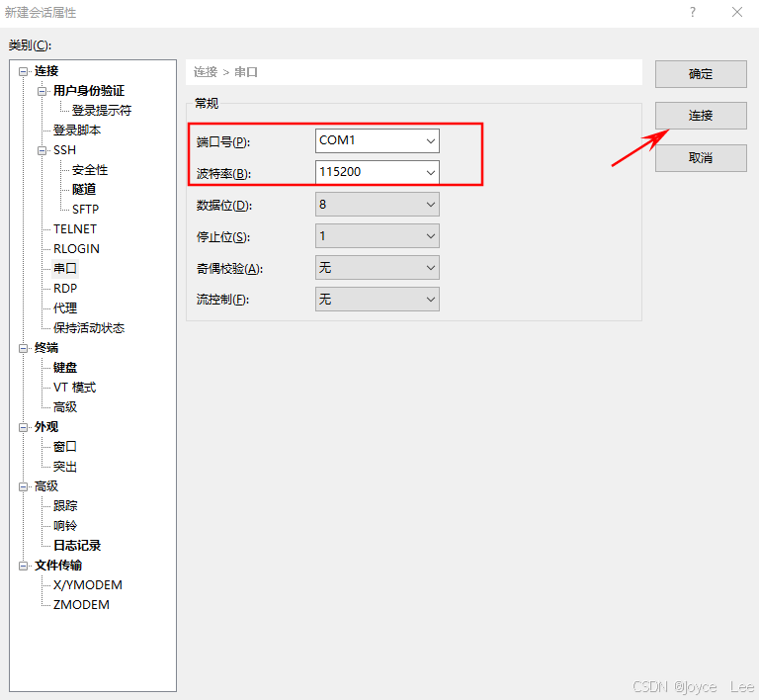Select 代理 in the tree

click(x=65, y=308)
